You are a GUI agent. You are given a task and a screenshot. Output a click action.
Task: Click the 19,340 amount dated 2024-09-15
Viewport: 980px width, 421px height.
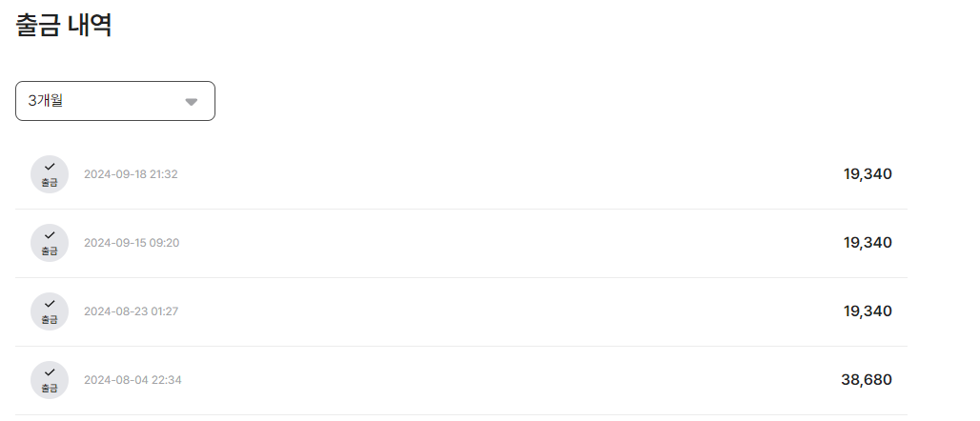pyautogui.click(x=868, y=242)
